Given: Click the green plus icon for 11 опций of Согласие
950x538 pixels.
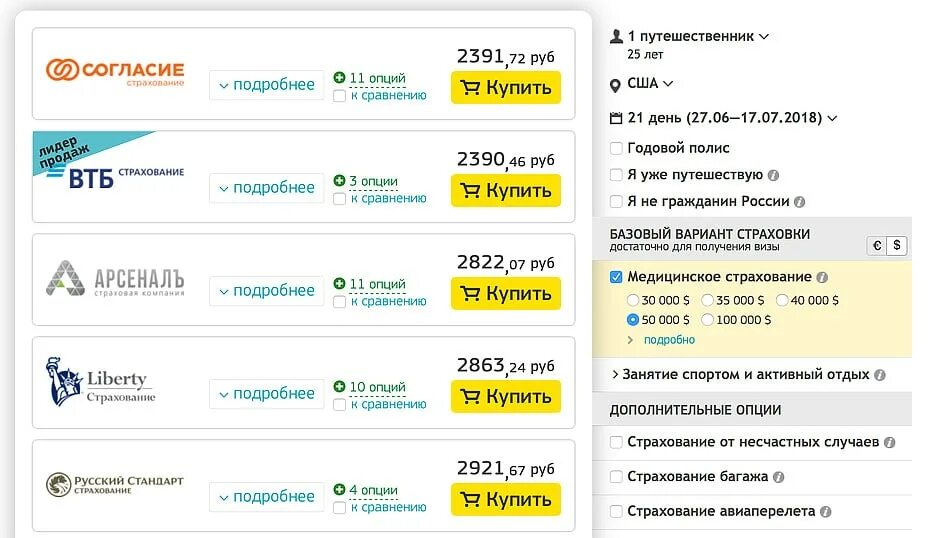Looking at the screenshot, I should pyautogui.click(x=339, y=78).
